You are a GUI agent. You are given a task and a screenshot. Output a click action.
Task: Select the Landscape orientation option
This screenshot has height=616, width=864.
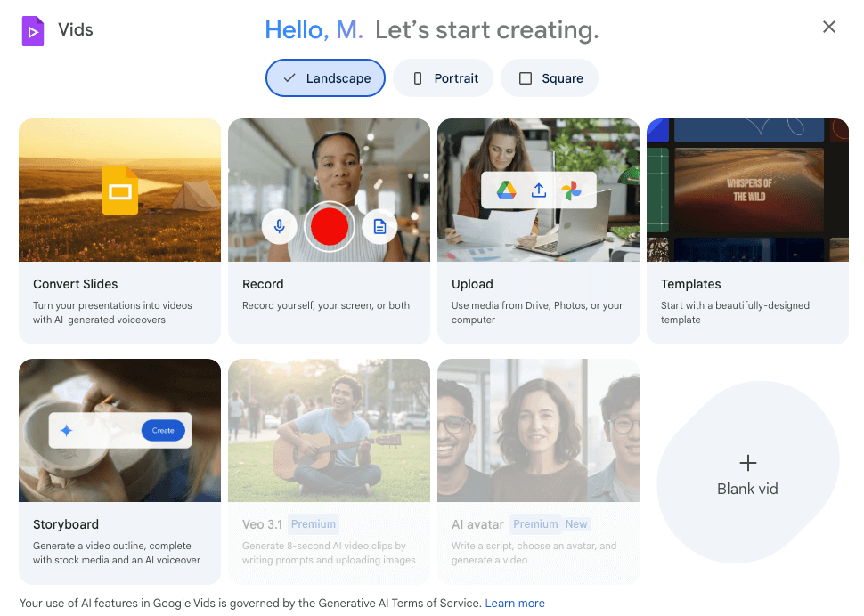[x=325, y=78]
